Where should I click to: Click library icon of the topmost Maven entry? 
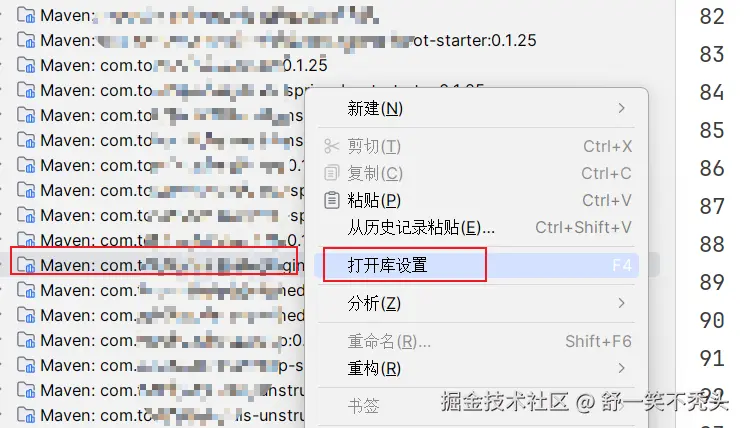(26, 15)
